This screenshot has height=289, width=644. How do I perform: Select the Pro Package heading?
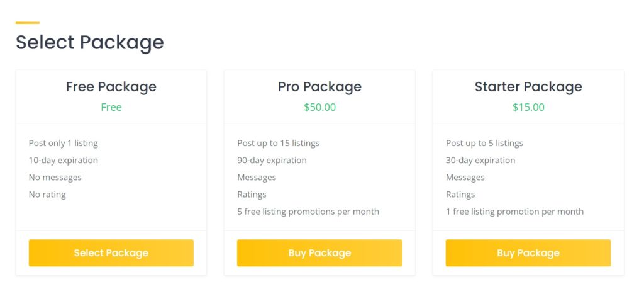(319, 87)
